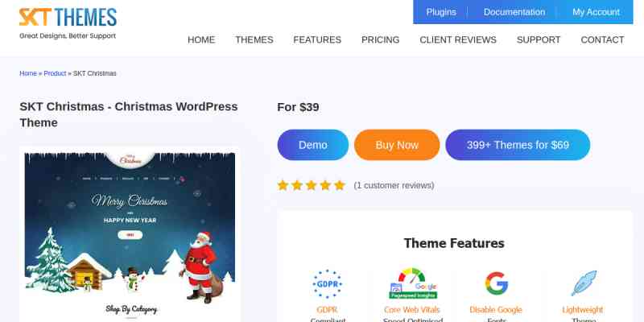The height and width of the screenshot is (322, 644).
Task: Click the SKT Themes logo
Action: click(x=68, y=23)
